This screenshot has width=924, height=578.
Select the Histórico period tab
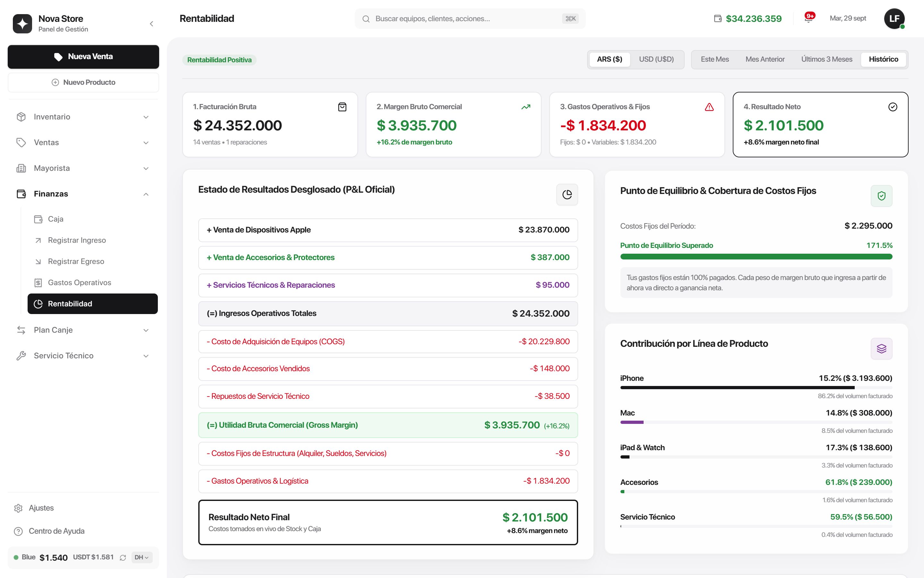pos(883,59)
